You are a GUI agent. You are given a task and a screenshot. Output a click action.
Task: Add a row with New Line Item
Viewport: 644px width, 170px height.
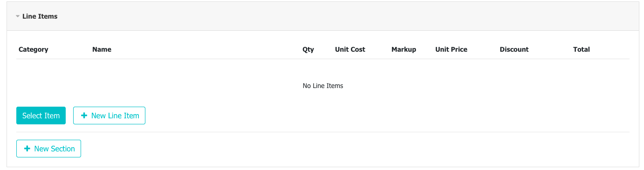[x=109, y=116]
